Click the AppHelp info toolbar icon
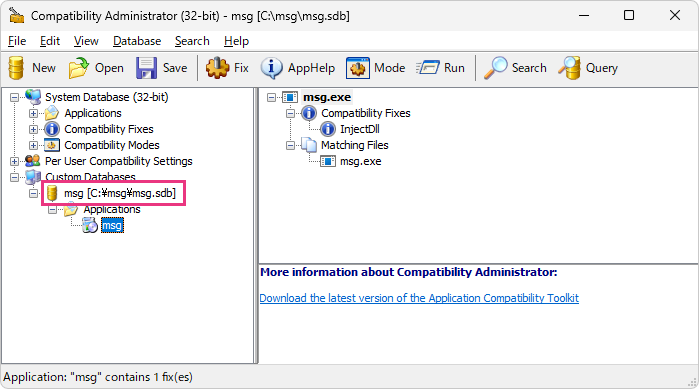This screenshot has height=389, width=699. (271, 68)
